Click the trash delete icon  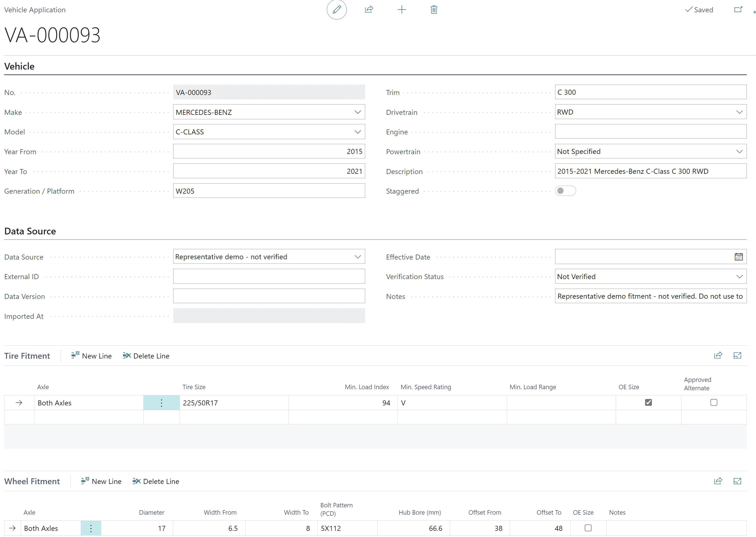[x=434, y=9]
